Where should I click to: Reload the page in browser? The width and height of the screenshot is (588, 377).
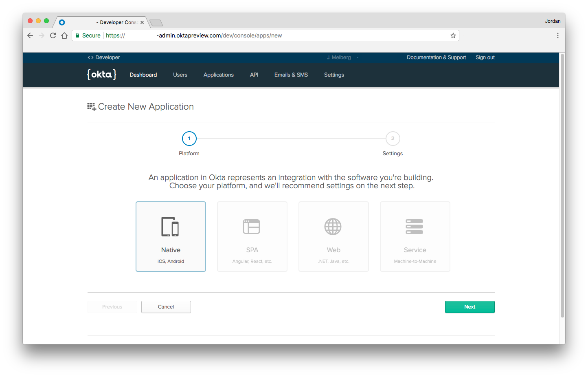point(53,35)
